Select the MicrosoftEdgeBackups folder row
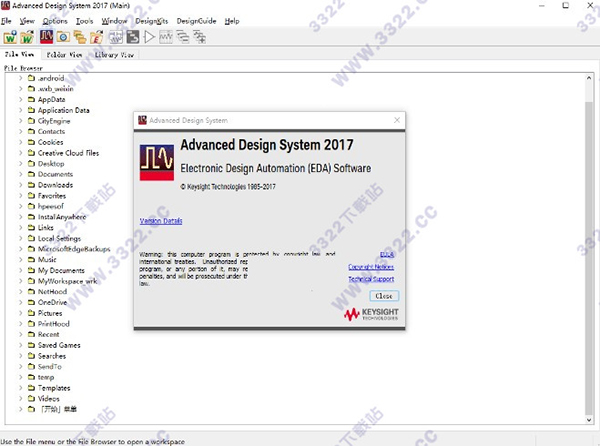 point(74,249)
